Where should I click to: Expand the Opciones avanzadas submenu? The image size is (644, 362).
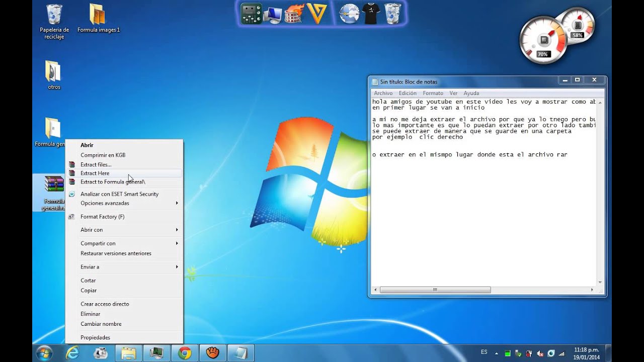(124, 203)
